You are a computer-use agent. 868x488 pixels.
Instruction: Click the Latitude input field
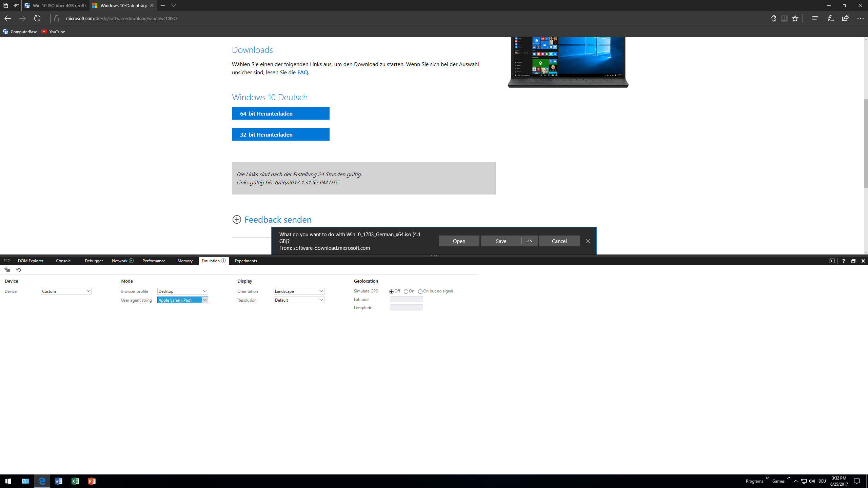coord(406,299)
